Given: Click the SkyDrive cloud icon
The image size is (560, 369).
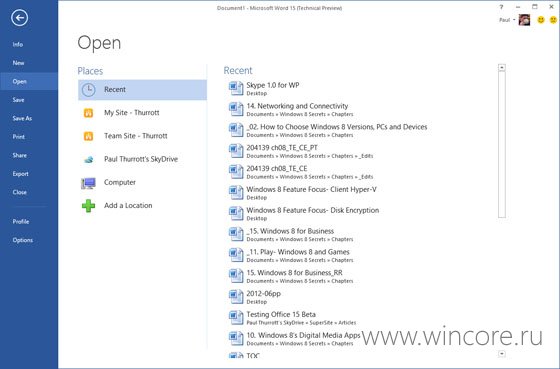Looking at the screenshot, I should click(x=88, y=159).
